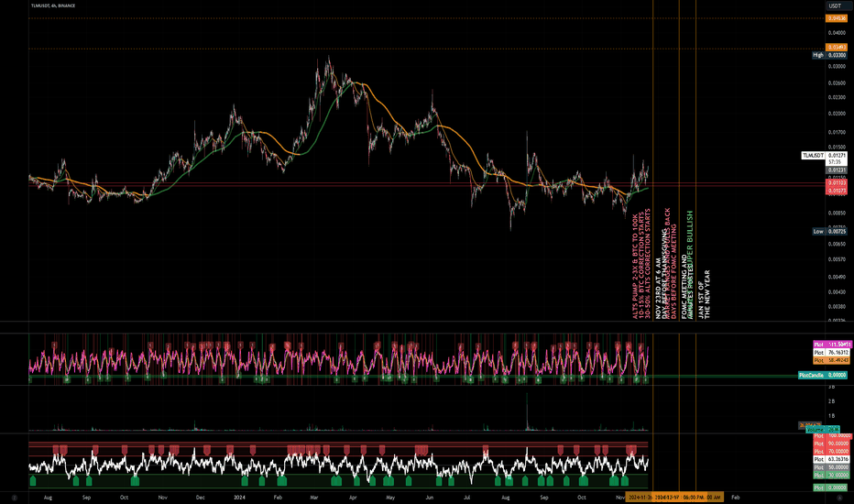854x504 pixels.
Task: Click the High 0.03300 price marker
Action: click(x=829, y=55)
